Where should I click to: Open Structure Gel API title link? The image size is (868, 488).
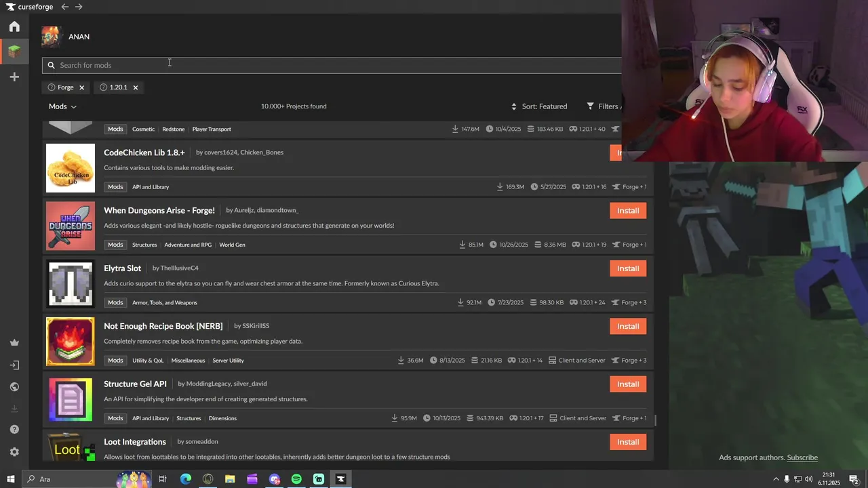click(x=135, y=384)
